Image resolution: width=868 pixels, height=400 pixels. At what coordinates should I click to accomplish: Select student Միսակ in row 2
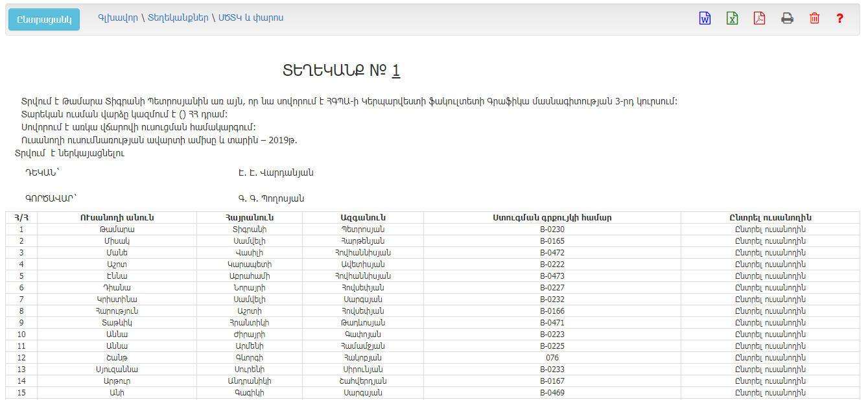click(770, 241)
